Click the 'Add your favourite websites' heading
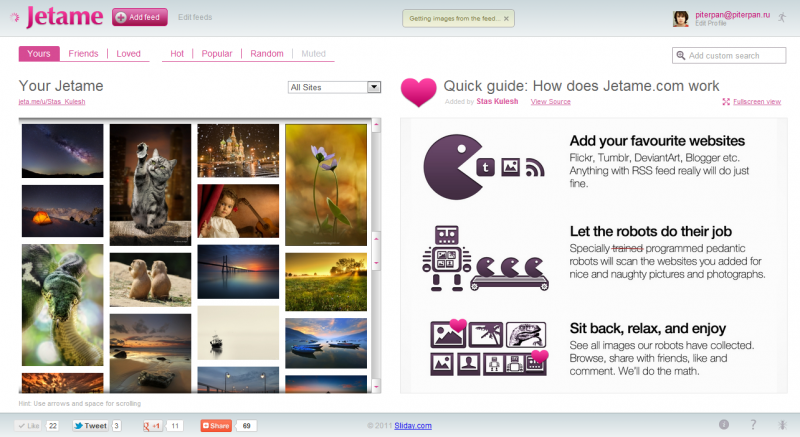 coord(657,141)
